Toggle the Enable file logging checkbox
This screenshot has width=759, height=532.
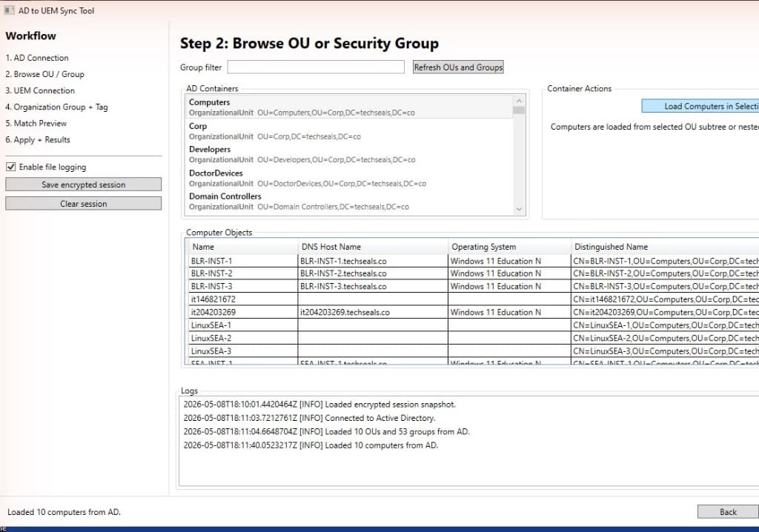pyautogui.click(x=10, y=167)
